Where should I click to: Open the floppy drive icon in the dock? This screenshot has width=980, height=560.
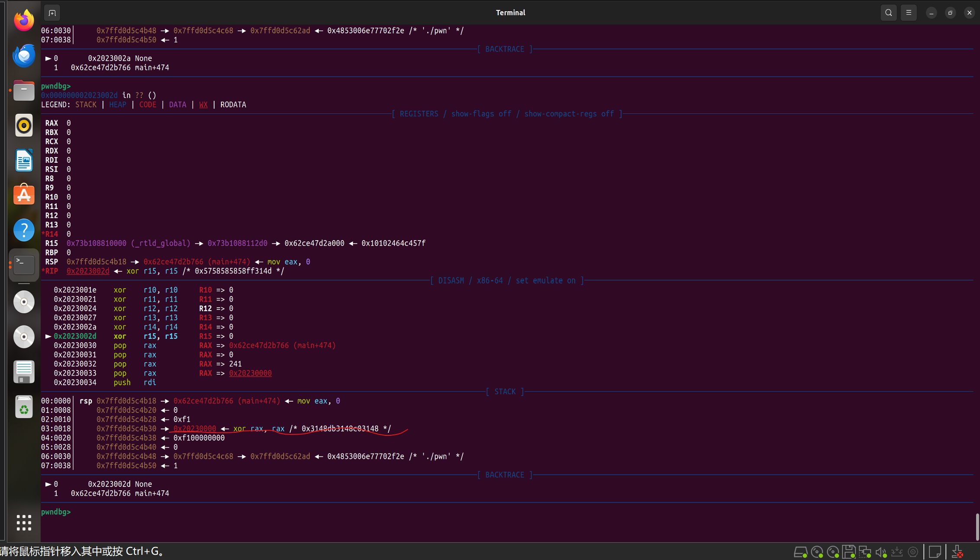point(24,372)
